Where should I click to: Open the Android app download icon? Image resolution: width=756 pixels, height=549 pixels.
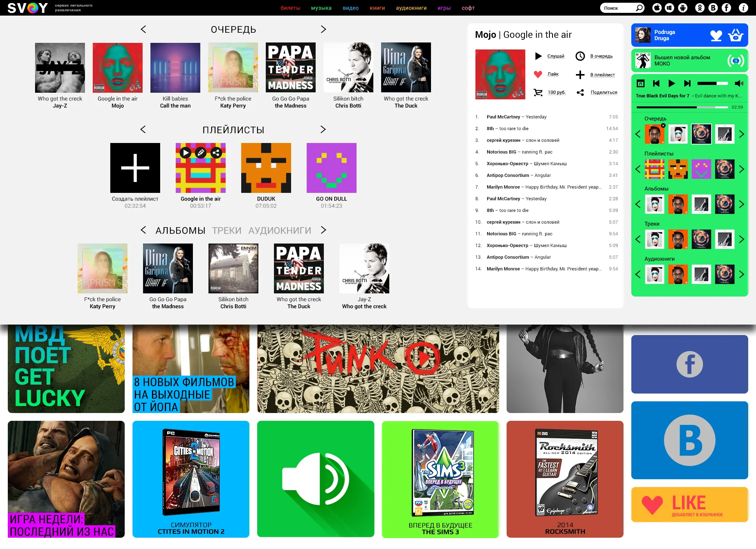pos(683,8)
